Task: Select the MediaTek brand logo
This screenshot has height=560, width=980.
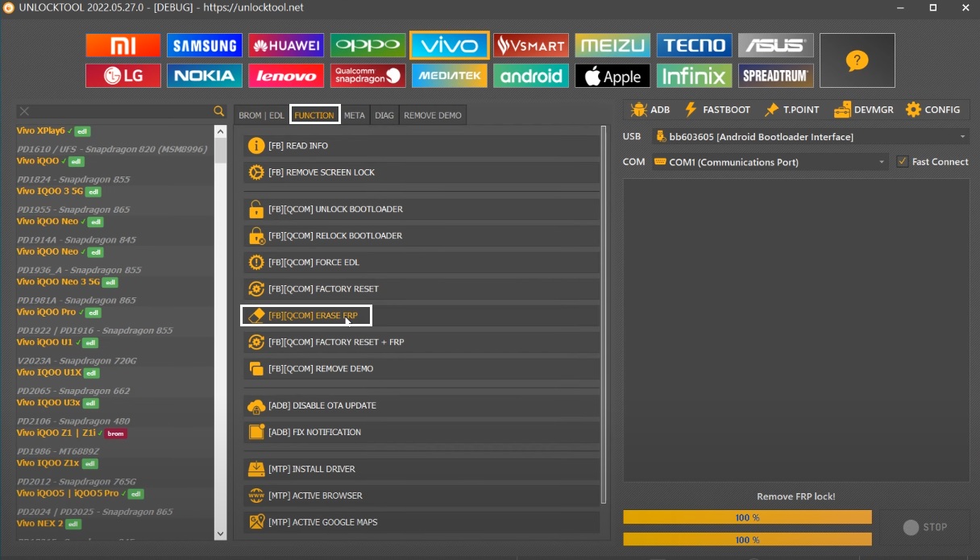Action: pyautogui.click(x=449, y=76)
